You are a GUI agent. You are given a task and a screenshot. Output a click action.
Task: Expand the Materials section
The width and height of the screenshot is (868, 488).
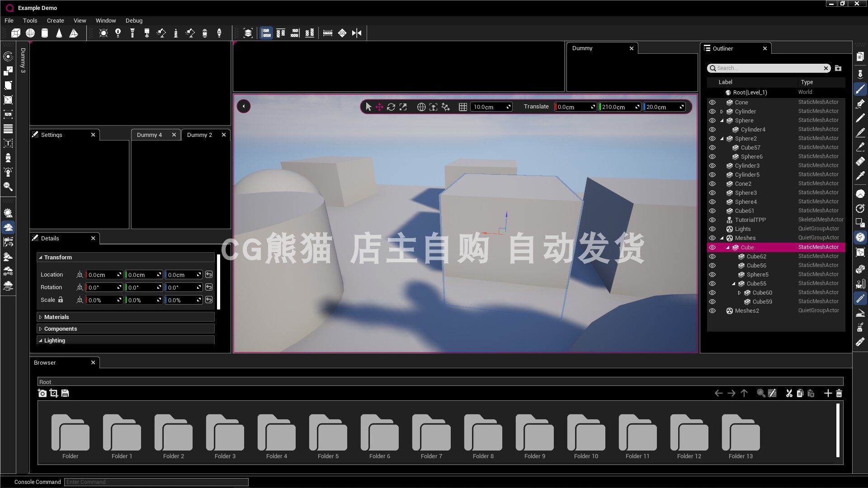(x=57, y=317)
